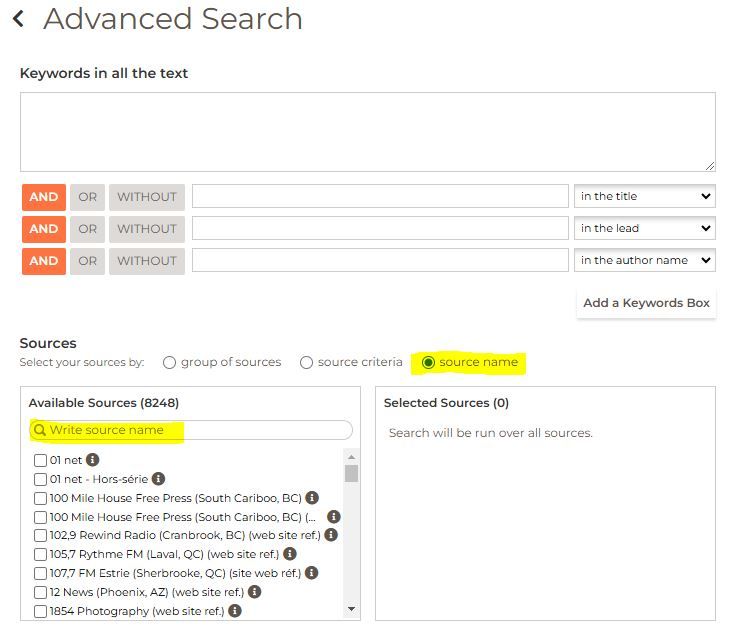This screenshot has height=626, width=736.
Task: Show info for 105,7 Rythme FM
Action: [290, 554]
